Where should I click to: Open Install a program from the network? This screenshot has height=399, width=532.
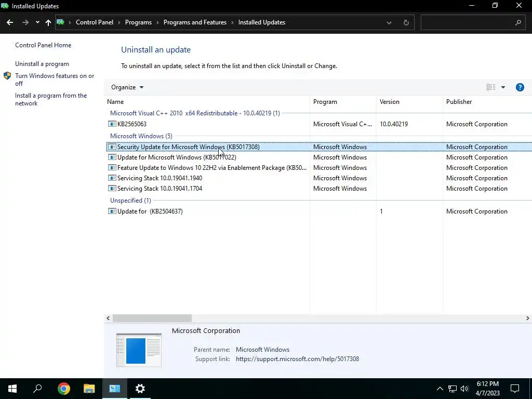(51, 99)
